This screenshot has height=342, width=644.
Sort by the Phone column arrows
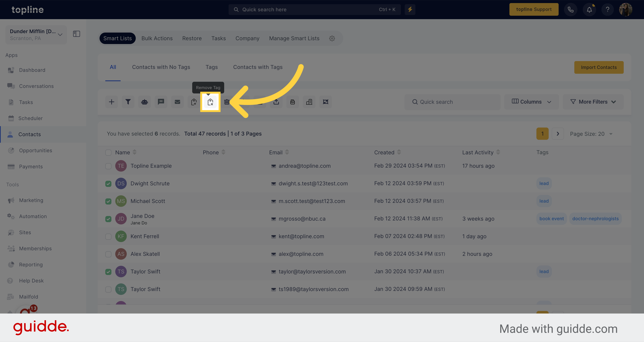[223, 152]
